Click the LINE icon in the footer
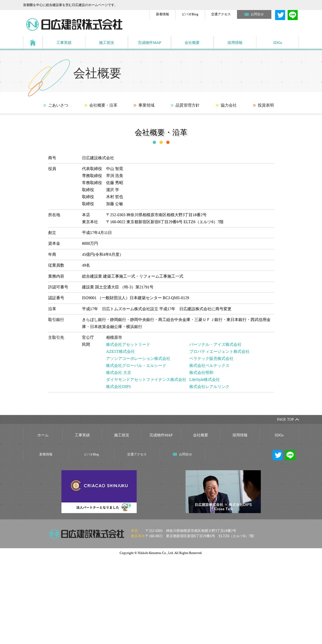Screen dimensions: 322x644 [290, 455]
